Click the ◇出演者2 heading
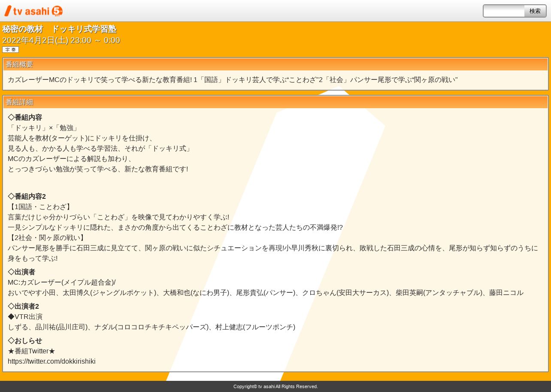The width and height of the screenshot is (551, 392). pos(23,307)
